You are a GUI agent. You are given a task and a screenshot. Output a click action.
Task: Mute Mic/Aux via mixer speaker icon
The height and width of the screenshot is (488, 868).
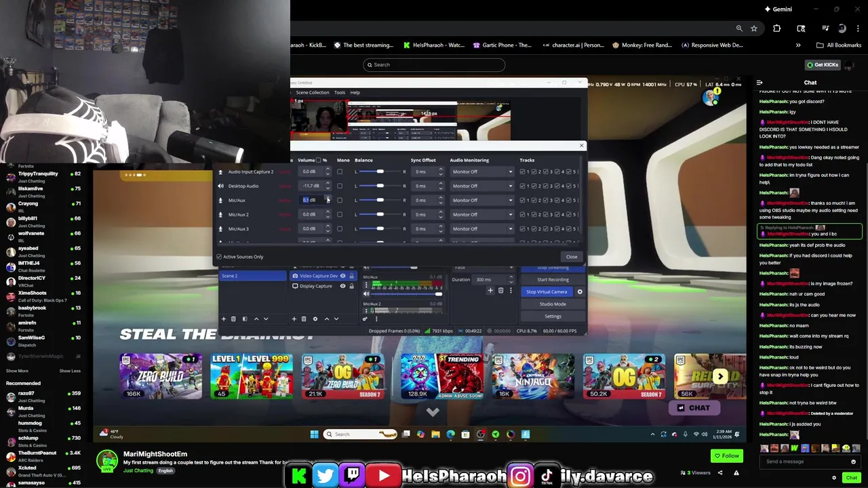(366, 293)
